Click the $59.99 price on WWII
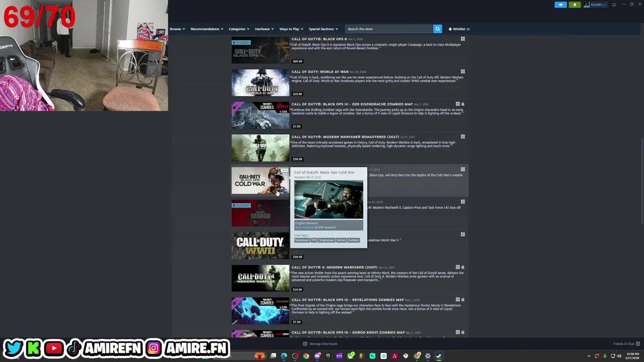The height and width of the screenshot is (362, 644). (x=297, y=257)
